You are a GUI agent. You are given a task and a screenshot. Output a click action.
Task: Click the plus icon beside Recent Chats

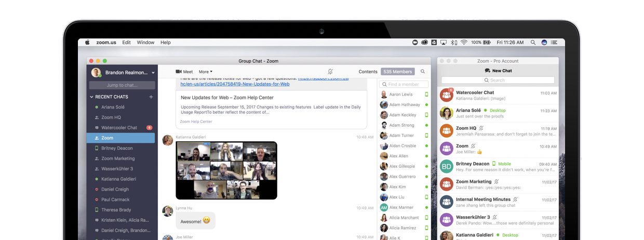tap(151, 97)
